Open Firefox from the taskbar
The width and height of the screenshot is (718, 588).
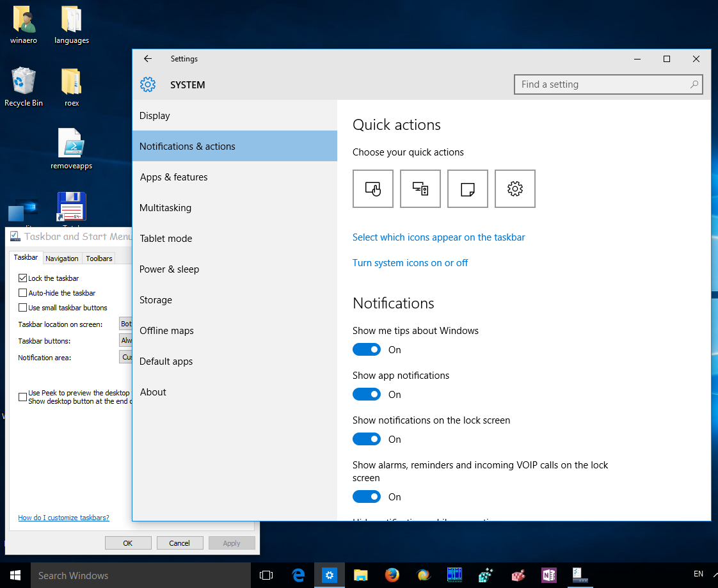pyautogui.click(x=392, y=575)
